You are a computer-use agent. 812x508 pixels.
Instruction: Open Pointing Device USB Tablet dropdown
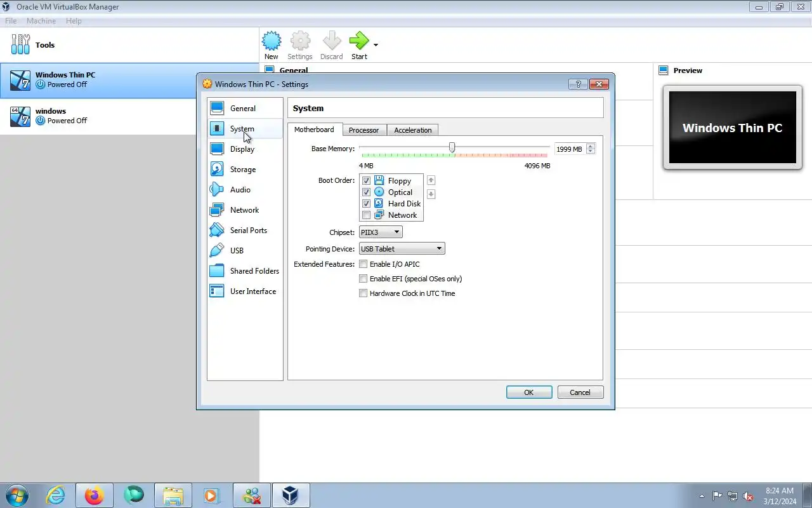(x=402, y=249)
